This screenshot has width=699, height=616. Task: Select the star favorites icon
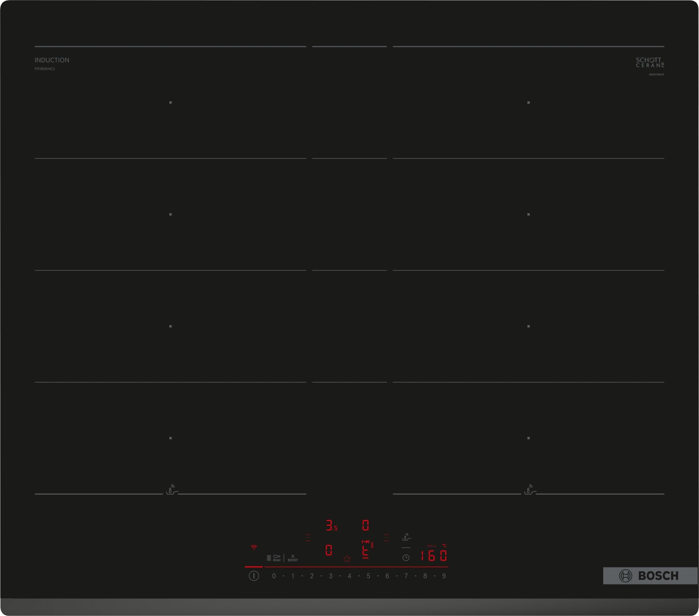(347, 559)
